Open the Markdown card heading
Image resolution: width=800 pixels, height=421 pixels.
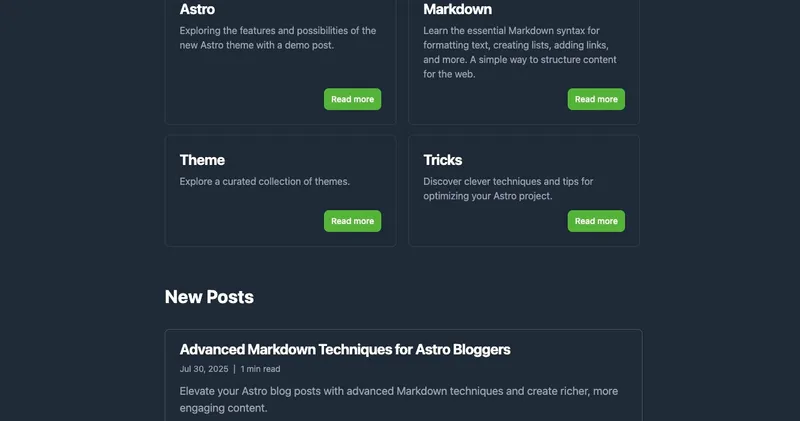[x=457, y=9]
